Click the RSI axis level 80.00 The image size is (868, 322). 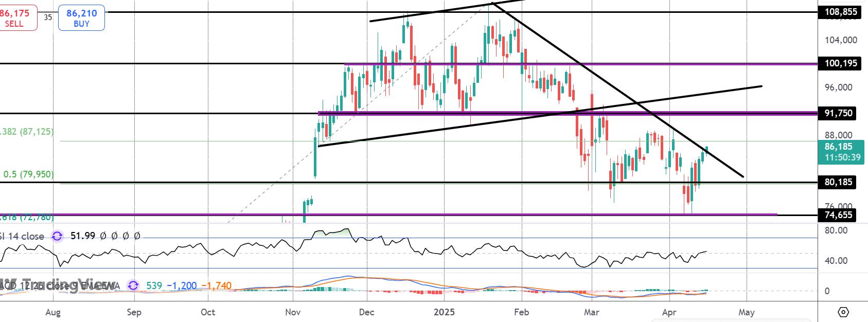coord(836,230)
